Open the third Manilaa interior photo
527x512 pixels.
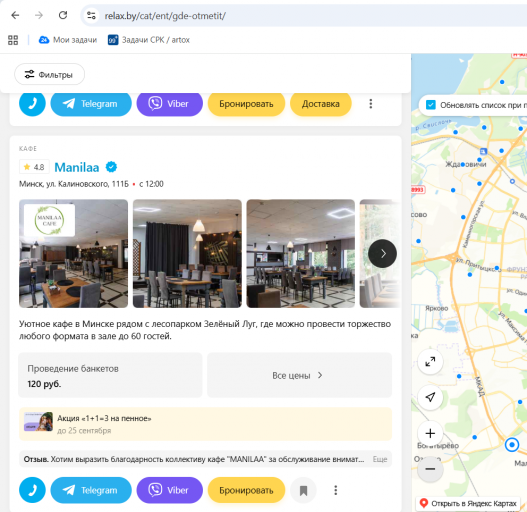(x=301, y=253)
